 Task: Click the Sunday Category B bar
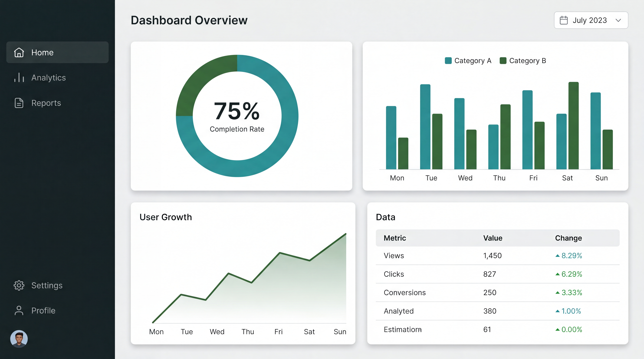[607, 149]
